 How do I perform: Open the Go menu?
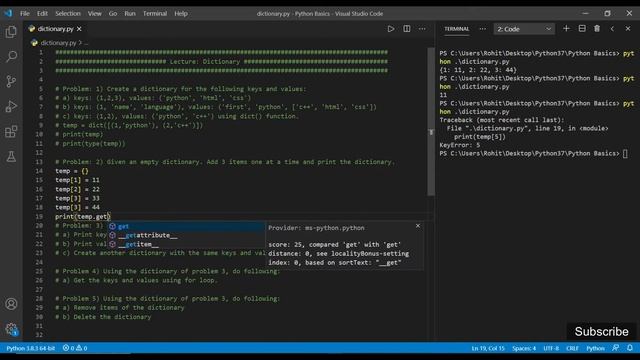click(x=113, y=13)
